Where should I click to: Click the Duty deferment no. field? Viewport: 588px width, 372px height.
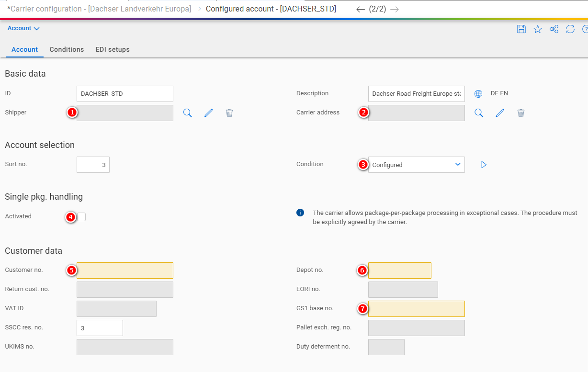(x=386, y=347)
